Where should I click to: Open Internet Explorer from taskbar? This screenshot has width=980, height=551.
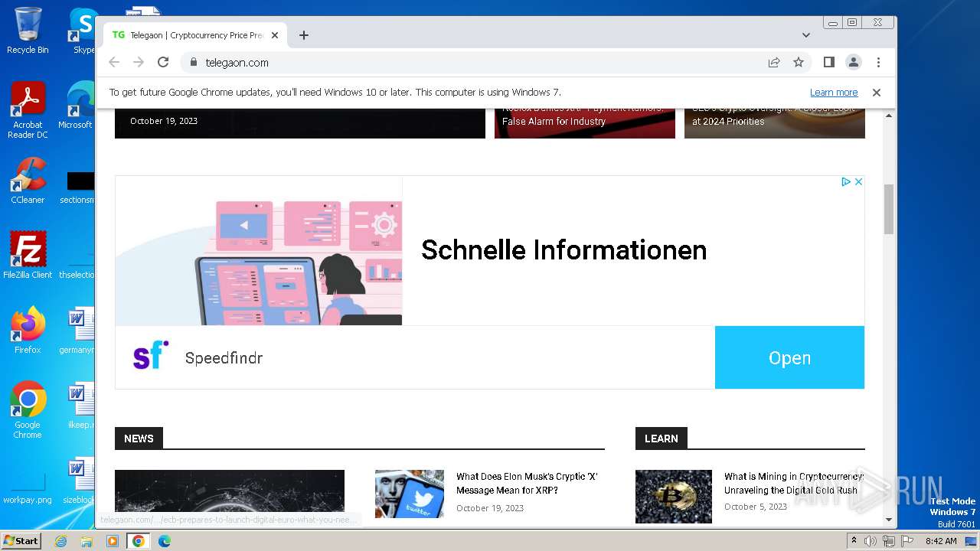(60, 541)
